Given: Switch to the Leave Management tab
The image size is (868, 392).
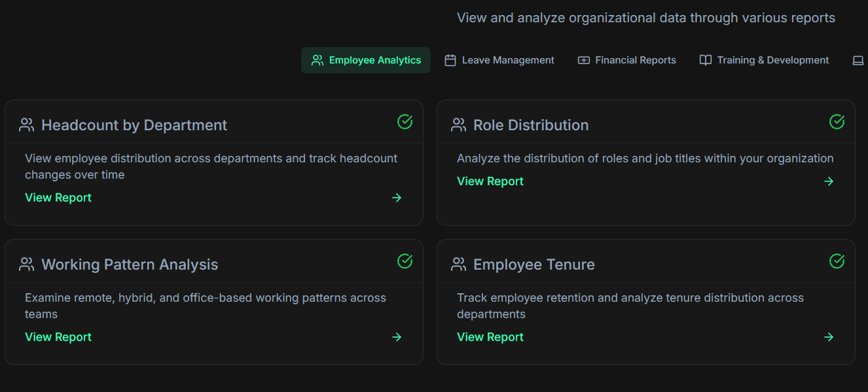Looking at the screenshot, I should pos(499,60).
